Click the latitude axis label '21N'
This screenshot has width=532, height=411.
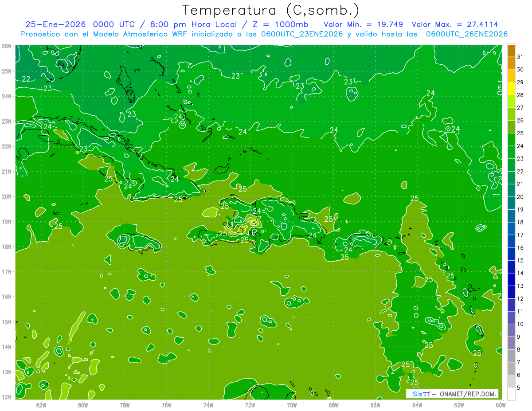[x=7, y=171]
